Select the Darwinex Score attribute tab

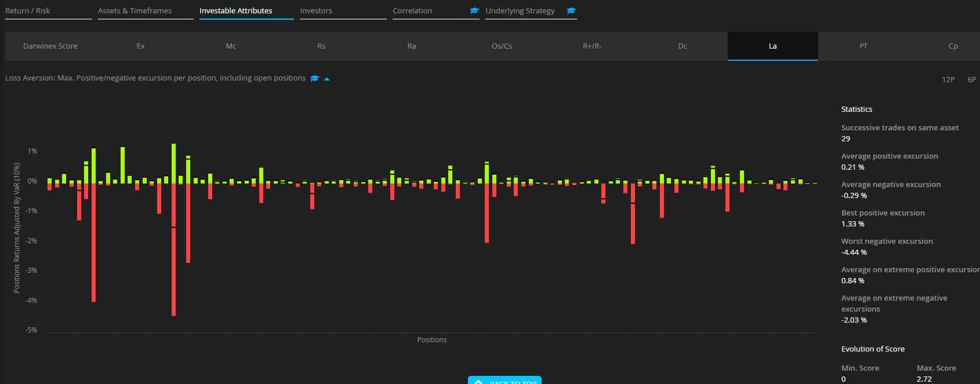[50, 46]
